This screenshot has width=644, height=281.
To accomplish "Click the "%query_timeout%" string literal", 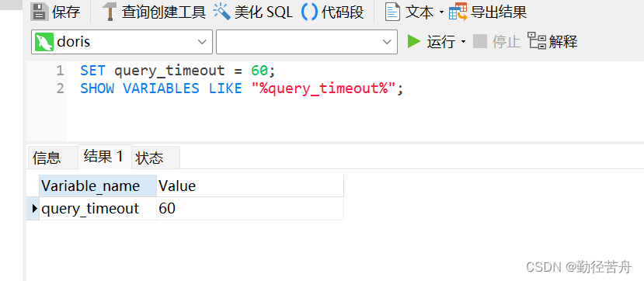I will pos(324,88).
